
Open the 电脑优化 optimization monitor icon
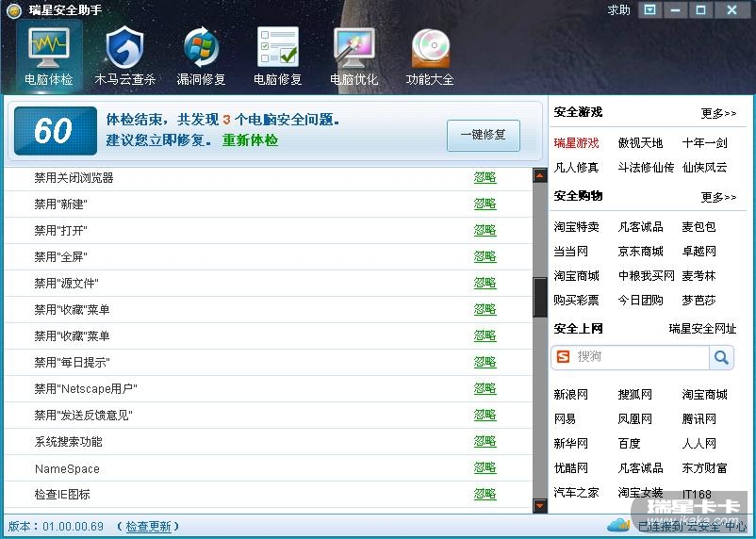pyautogui.click(x=353, y=47)
